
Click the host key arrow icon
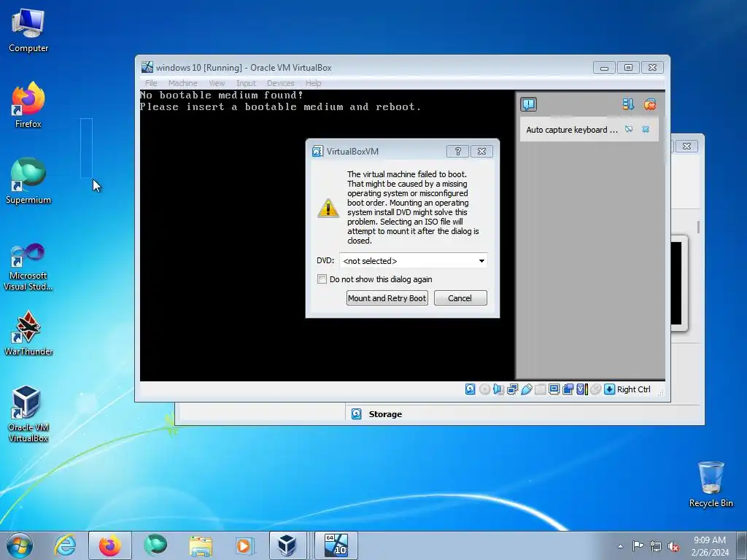point(609,389)
